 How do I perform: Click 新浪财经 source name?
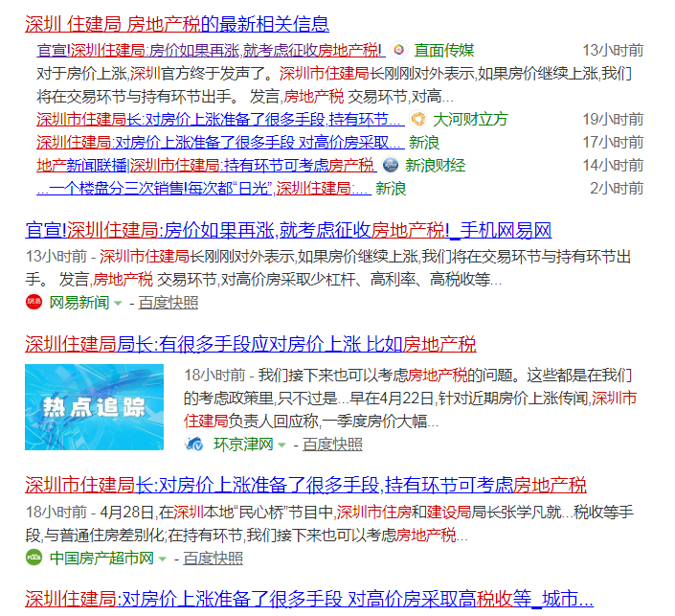(x=436, y=166)
